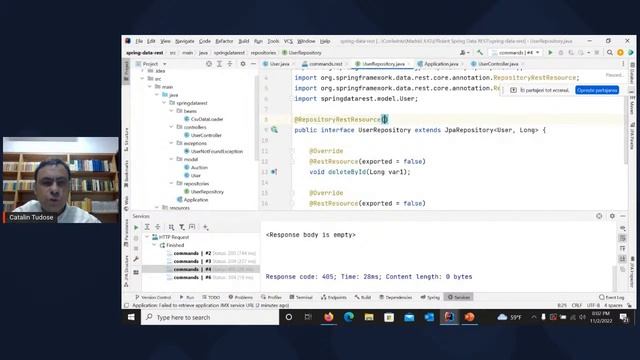Open the VCS menu
This screenshot has width=640, height=360.
coord(288,41)
